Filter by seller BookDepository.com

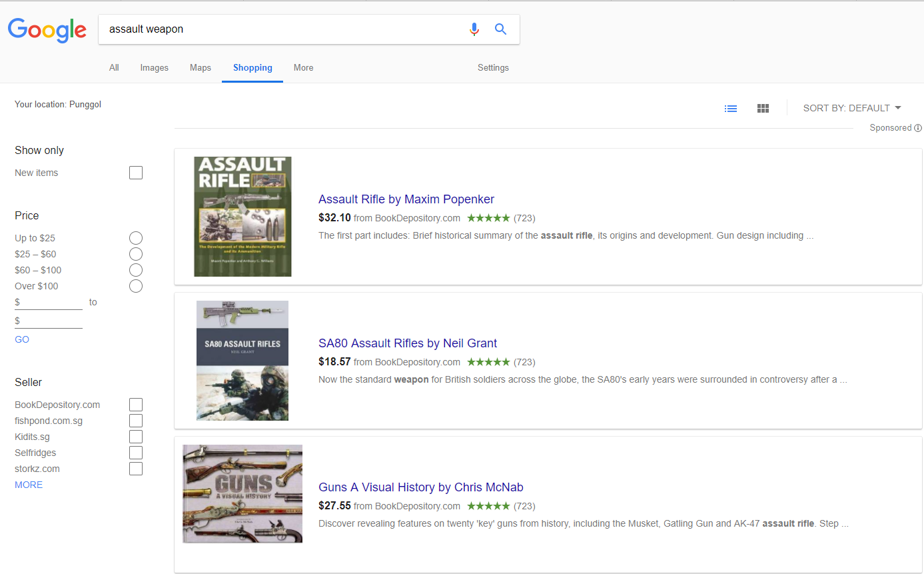(136, 405)
